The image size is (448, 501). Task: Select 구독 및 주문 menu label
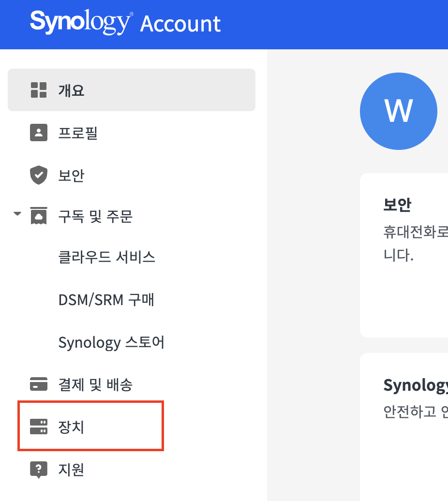click(95, 216)
